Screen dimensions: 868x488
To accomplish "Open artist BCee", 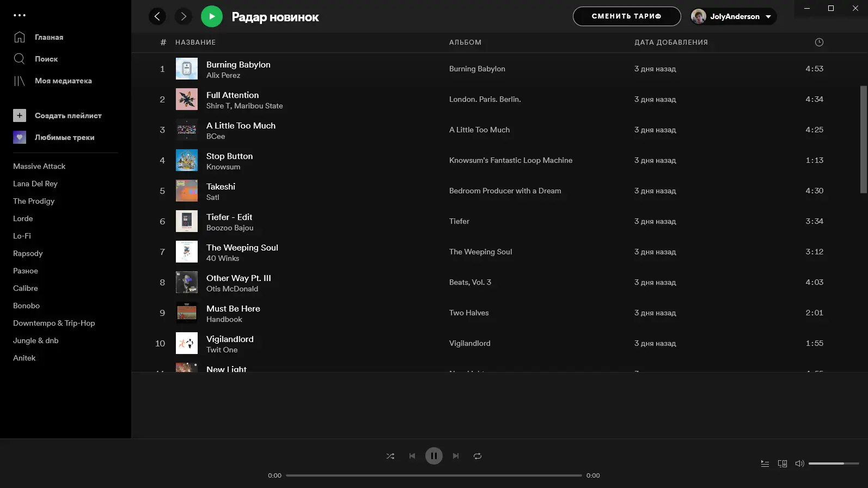I will [216, 137].
